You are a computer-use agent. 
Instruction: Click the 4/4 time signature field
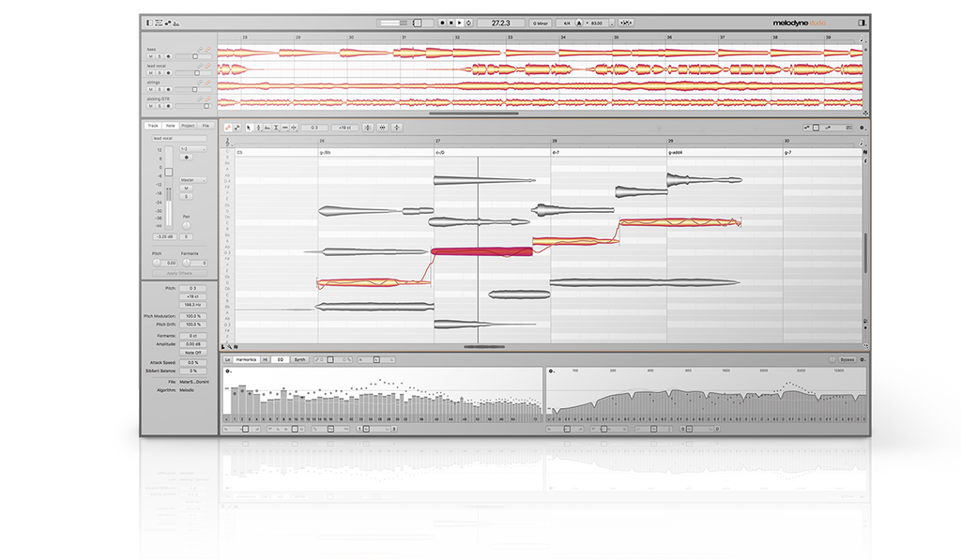[x=566, y=23]
